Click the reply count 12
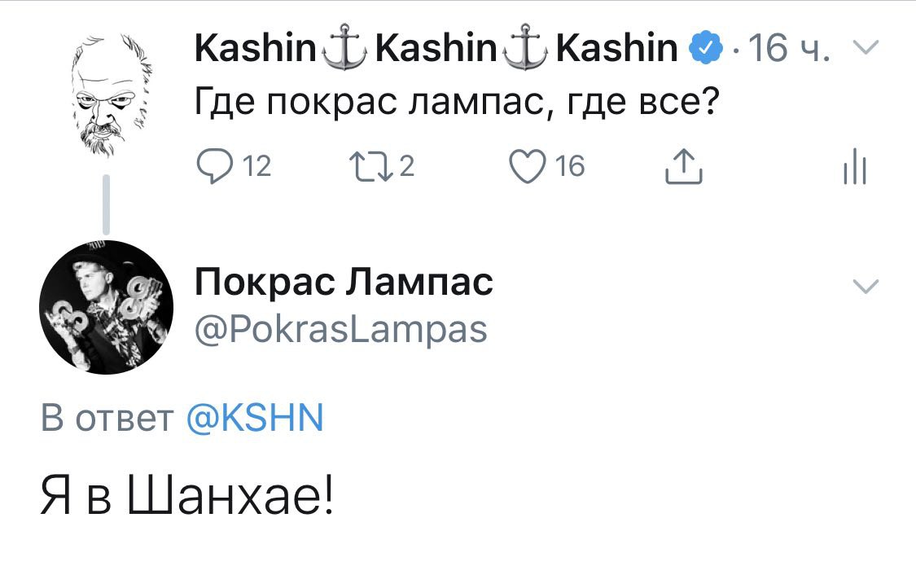This screenshot has width=916, height=588. pyautogui.click(x=257, y=167)
